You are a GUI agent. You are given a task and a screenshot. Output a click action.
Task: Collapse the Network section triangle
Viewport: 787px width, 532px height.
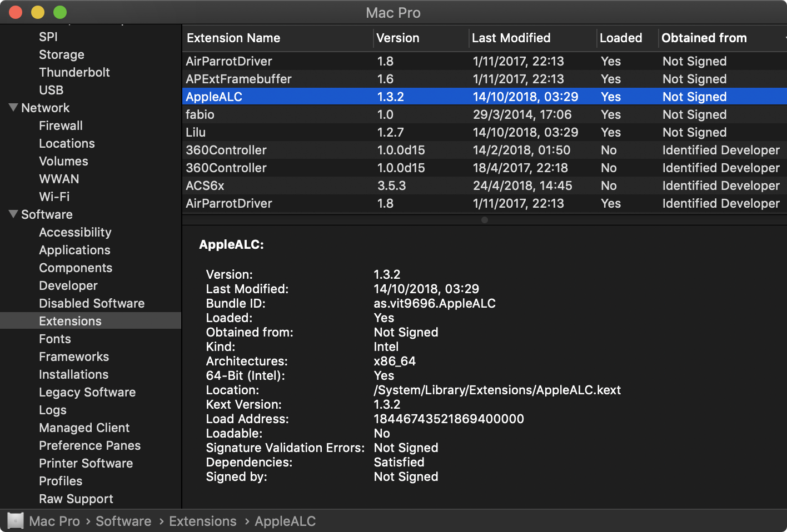point(13,107)
